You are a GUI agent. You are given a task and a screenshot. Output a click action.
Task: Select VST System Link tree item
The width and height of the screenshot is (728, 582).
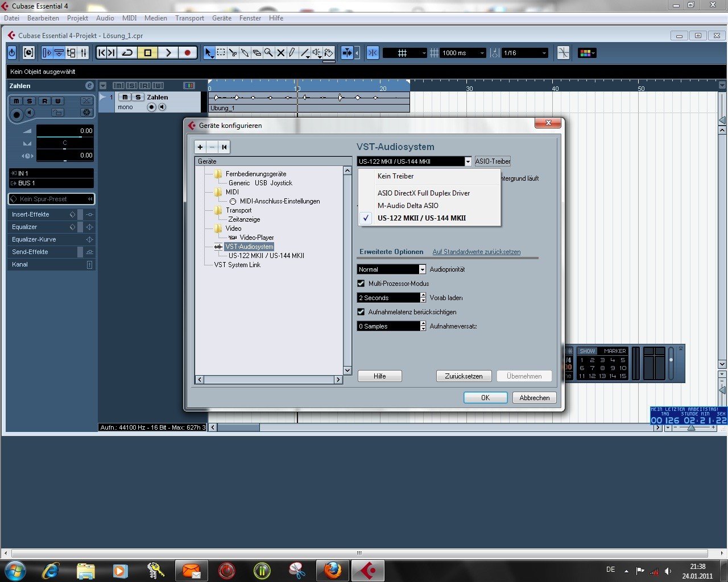[x=237, y=265]
